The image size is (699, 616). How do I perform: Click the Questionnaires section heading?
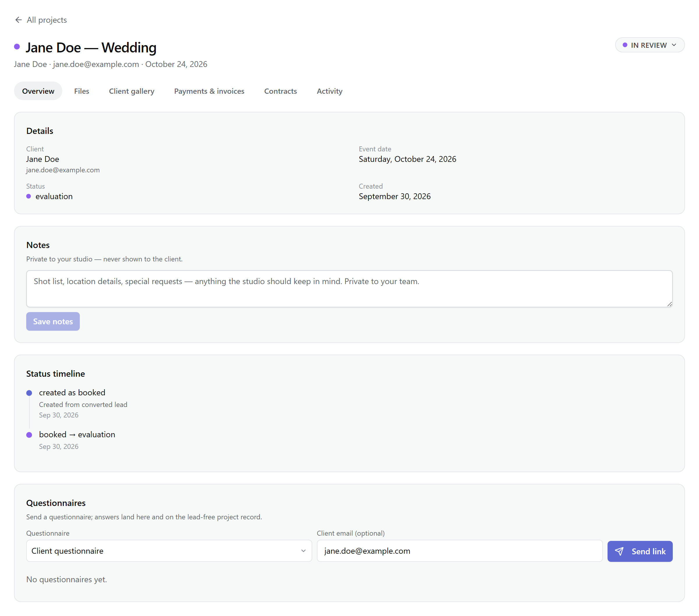(56, 503)
